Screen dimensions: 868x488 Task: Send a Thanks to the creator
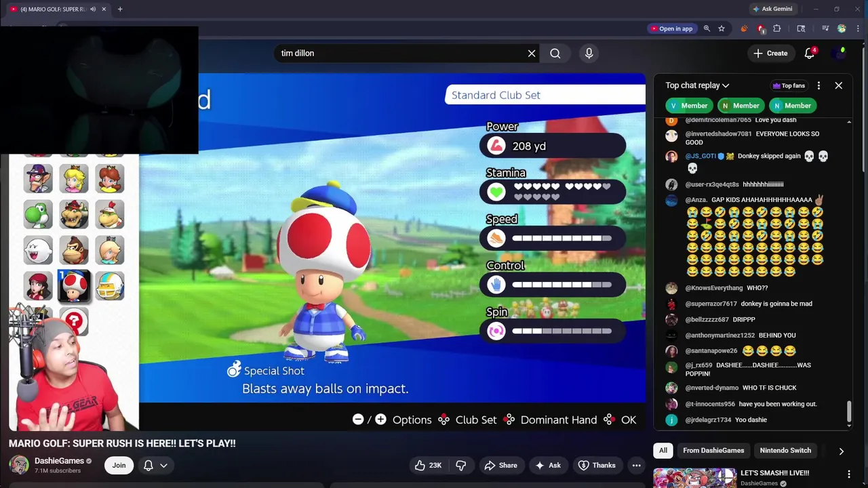click(597, 465)
